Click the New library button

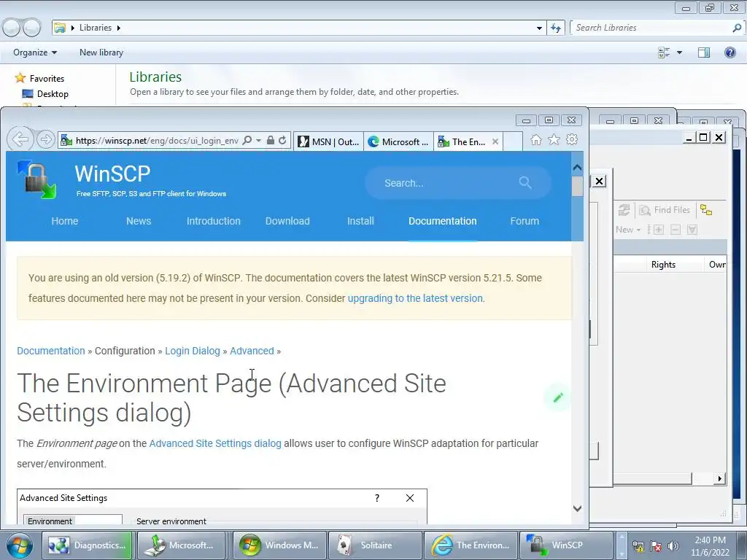tap(101, 52)
